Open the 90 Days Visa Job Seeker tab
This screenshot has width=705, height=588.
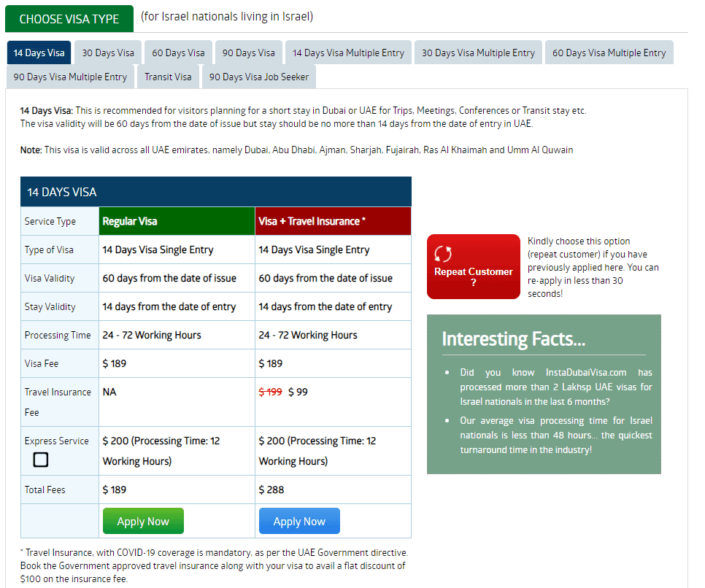[x=258, y=77]
